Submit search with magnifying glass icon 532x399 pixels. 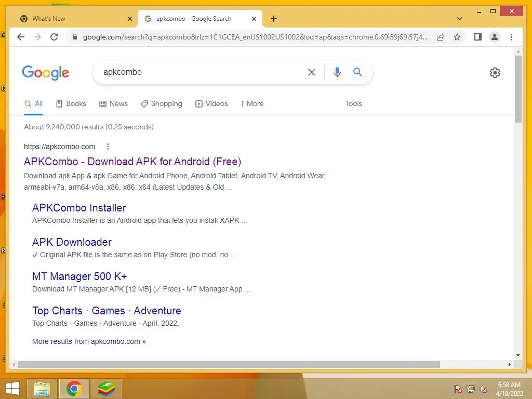[357, 72]
